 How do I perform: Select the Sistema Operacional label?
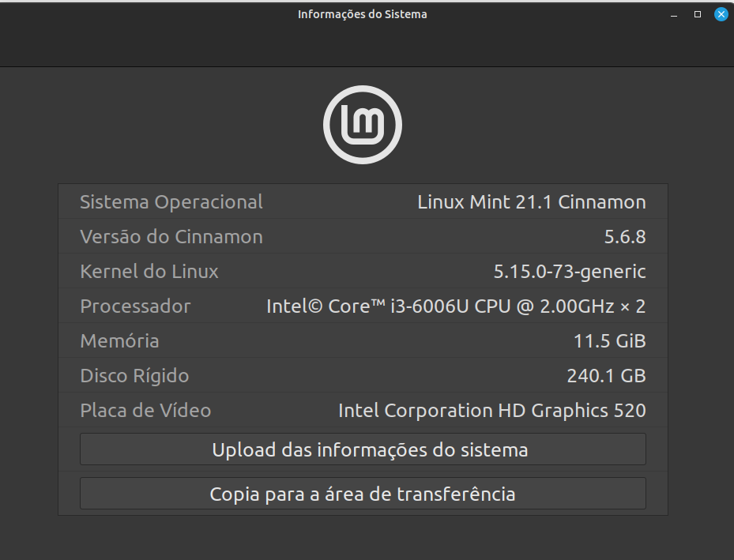[171, 202]
